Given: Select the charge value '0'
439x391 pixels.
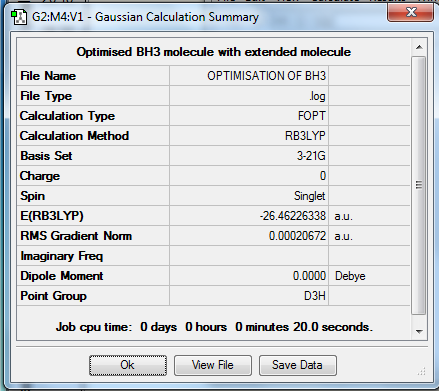Looking at the screenshot, I should pyautogui.click(x=323, y=176).
